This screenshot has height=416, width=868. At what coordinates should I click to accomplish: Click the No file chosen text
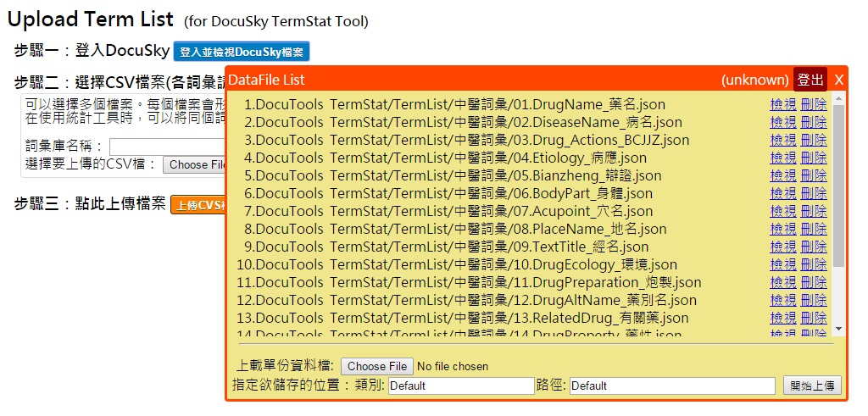453,366
